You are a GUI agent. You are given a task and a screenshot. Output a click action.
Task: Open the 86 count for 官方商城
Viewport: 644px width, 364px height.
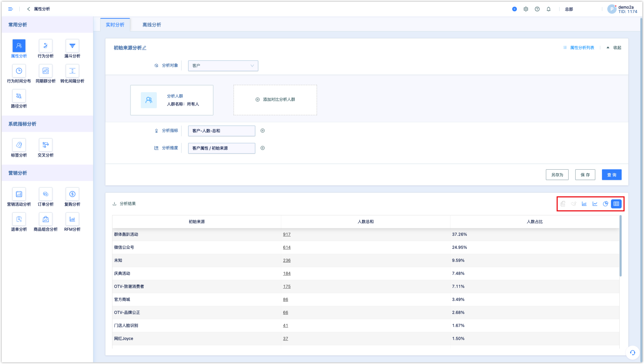(x=285, y=299)
